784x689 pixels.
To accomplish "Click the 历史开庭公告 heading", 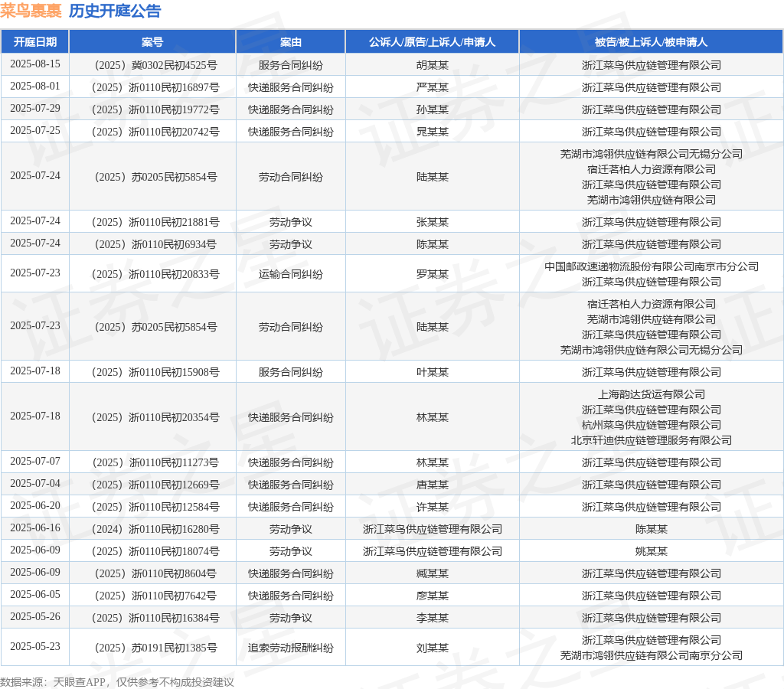I will pyautogui.click(x=115, y=11).
